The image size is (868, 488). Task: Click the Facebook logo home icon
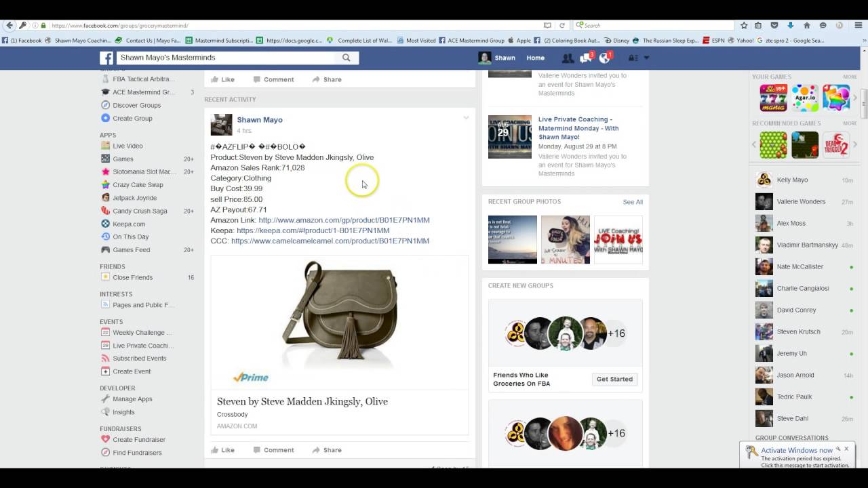pos(106,58)
